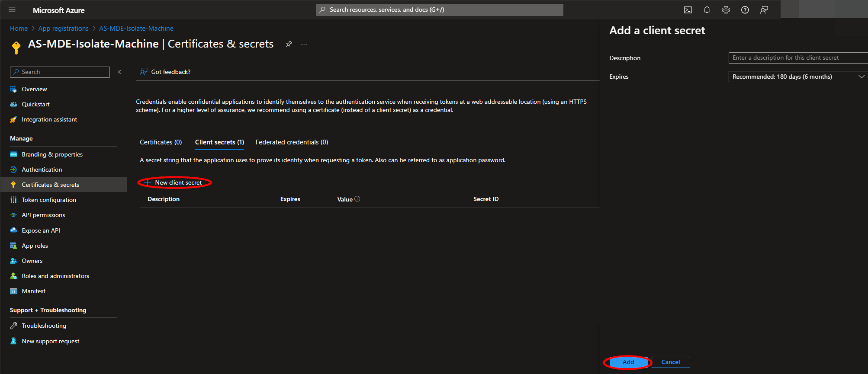Focus the secret Description input field
This screenshot has width=868, height=374.
click(x=798, y=58)
